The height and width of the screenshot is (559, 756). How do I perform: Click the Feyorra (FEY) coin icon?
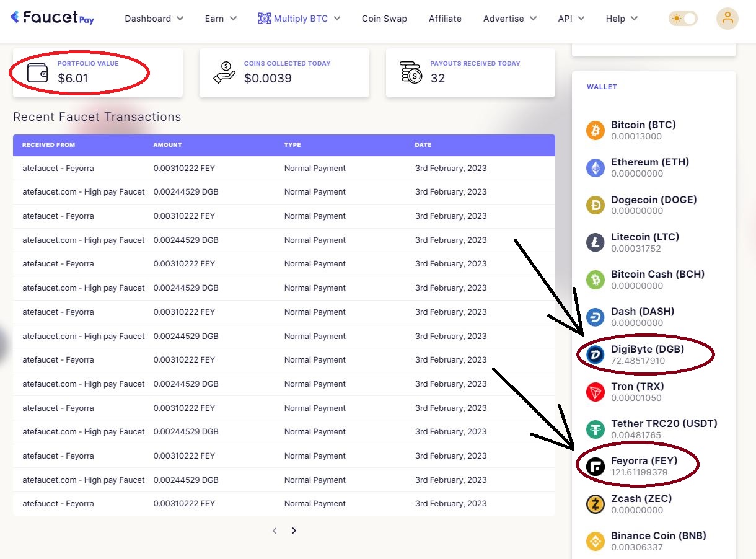[x=596, y=466]
